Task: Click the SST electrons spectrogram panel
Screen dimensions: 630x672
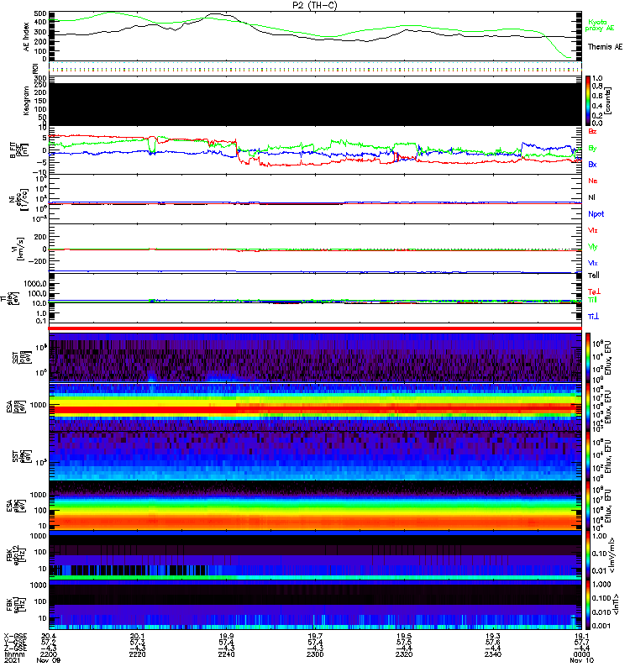Action: click(x=315, y=456)
